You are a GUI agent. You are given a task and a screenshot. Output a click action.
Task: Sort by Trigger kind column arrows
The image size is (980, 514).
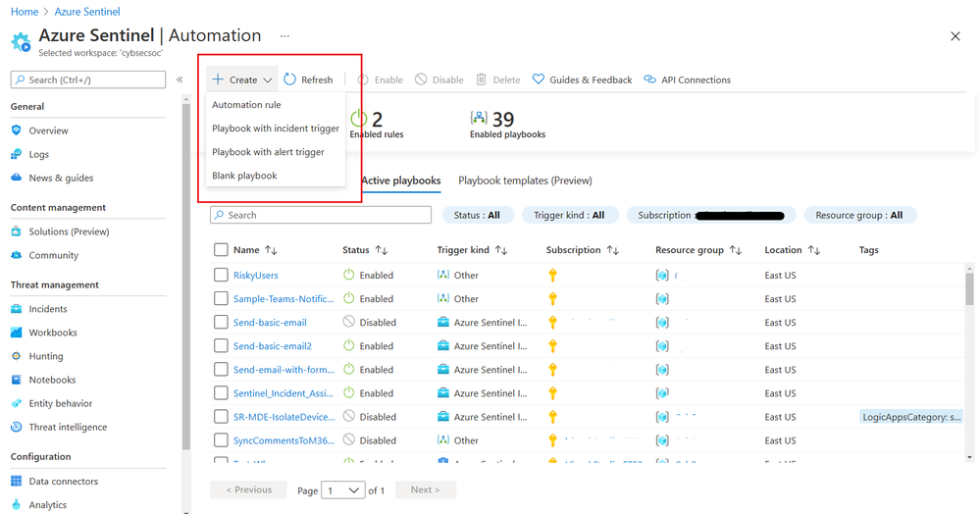click(501, 250)
